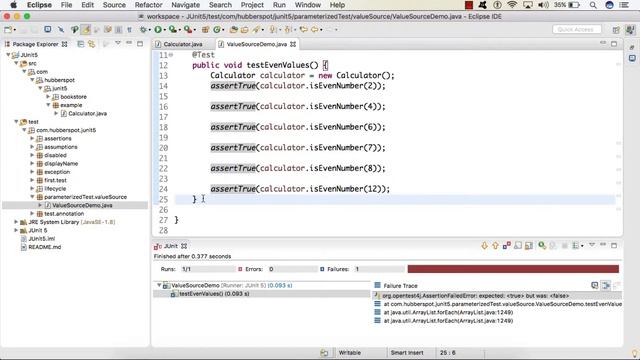The image size is (640, 360).
Task: Click Collapse All in Package Explorer
Action: tap(81, 44)
